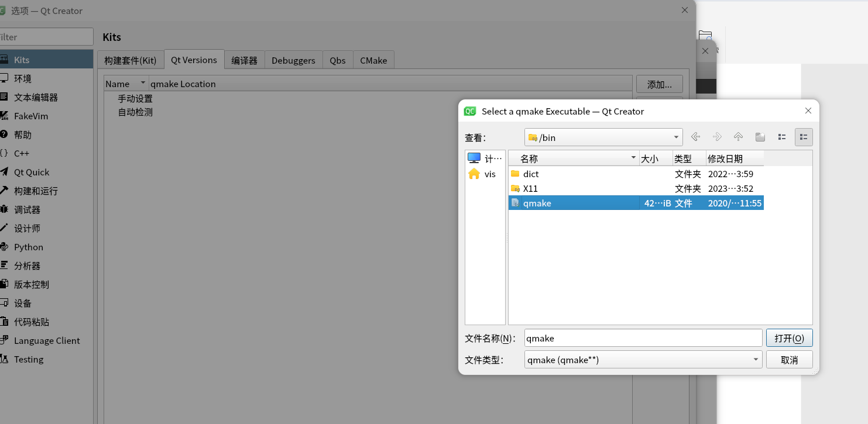The image size is (868, 424).
Task: Open the 分析器 options category
Action: [46, 266]
